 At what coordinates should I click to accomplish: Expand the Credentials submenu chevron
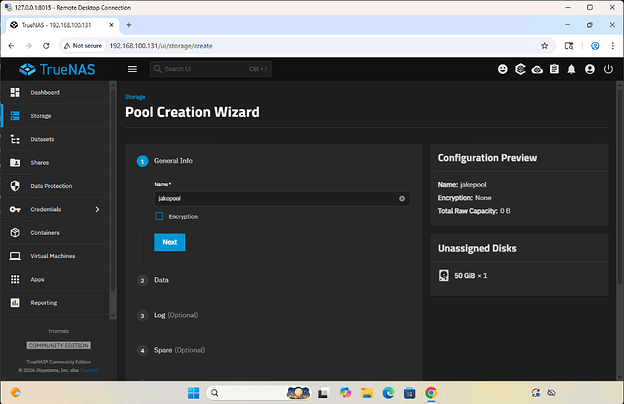[98, 209]
